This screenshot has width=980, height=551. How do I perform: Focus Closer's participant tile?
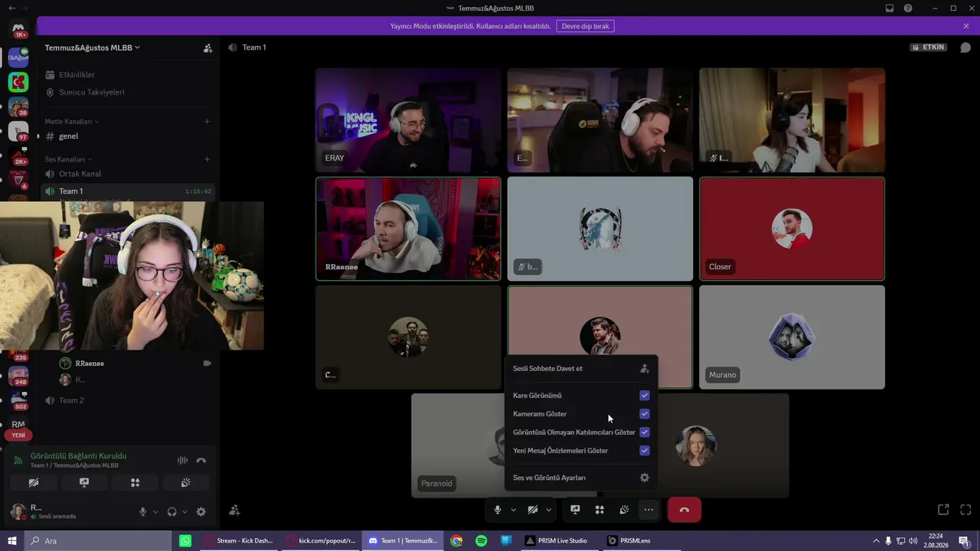tap(792, 229)
